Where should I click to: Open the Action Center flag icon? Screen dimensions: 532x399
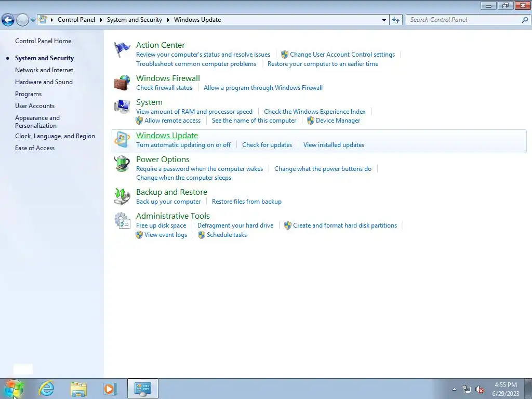point(122,49)
